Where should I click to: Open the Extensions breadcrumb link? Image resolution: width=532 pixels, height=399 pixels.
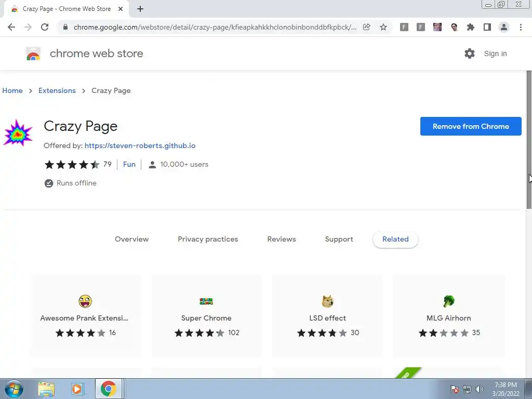pyautogui.click(x=57, y=90)
